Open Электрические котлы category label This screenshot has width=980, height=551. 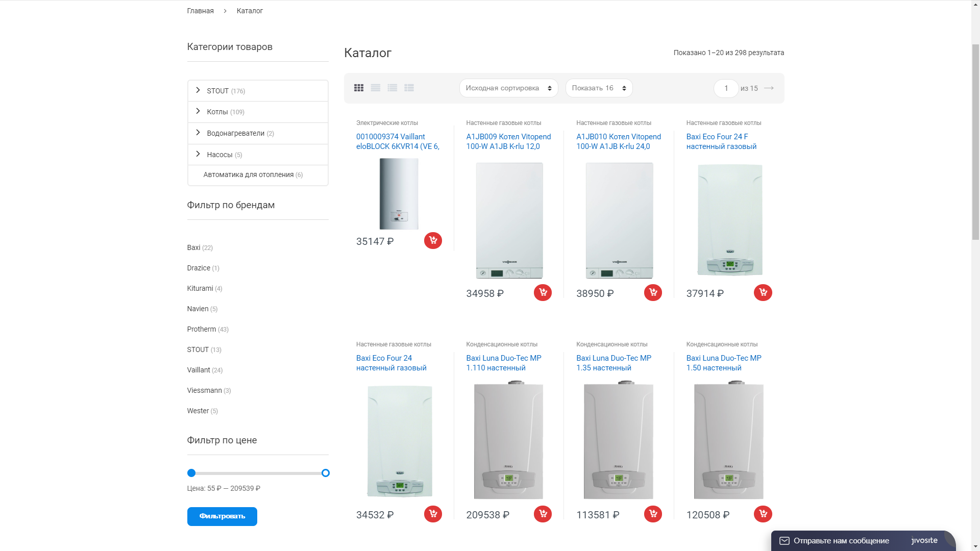tap(387, 123)
